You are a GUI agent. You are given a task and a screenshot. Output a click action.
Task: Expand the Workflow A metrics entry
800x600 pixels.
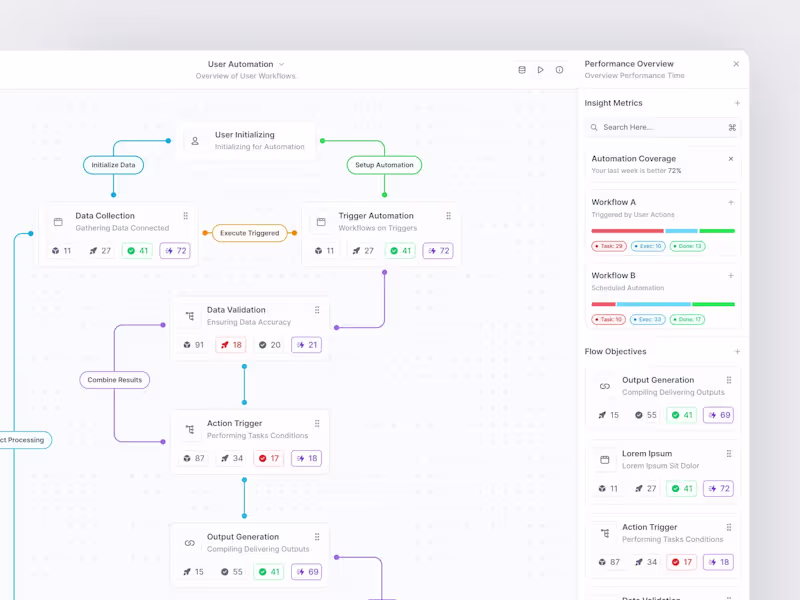731,202
